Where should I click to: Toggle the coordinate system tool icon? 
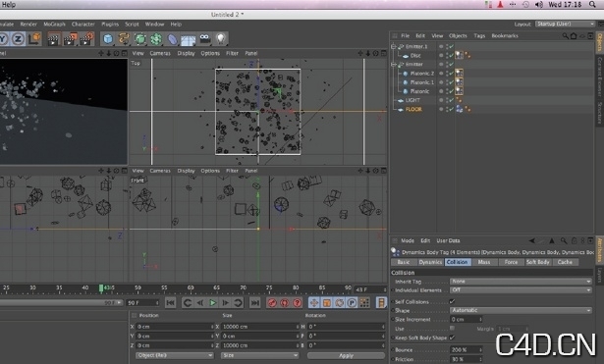tap(34, 39)
